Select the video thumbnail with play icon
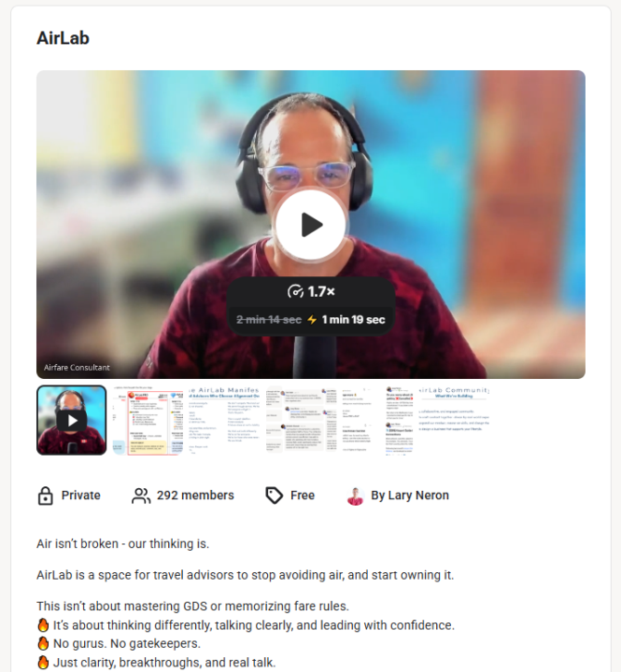 [x=72, y=420]
